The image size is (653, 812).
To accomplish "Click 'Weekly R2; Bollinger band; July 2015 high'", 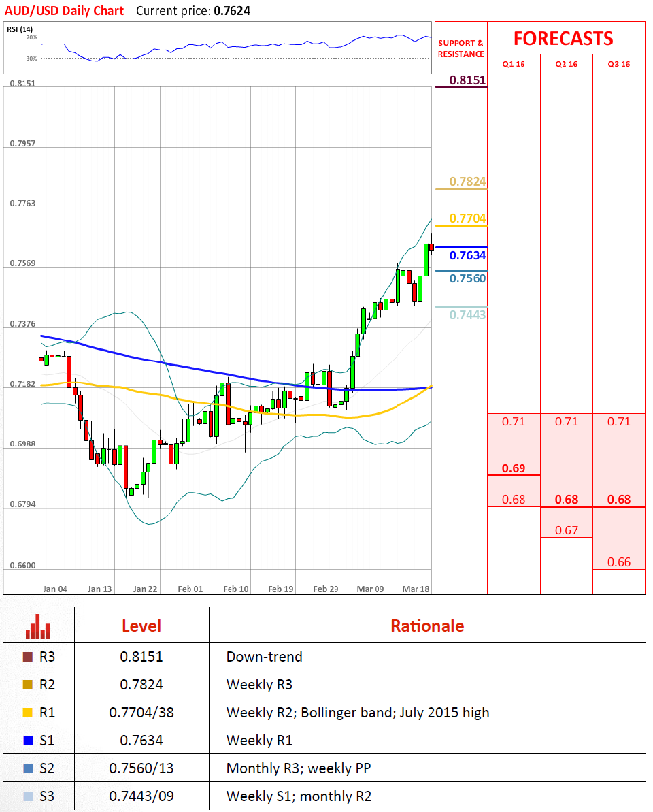I will click(358, 713).
